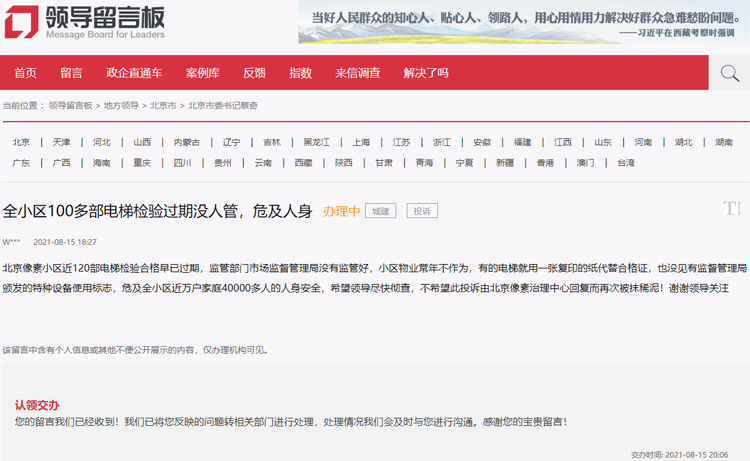
Task: Choose 广东 in the region list
Action: click(x=21, y=163)
